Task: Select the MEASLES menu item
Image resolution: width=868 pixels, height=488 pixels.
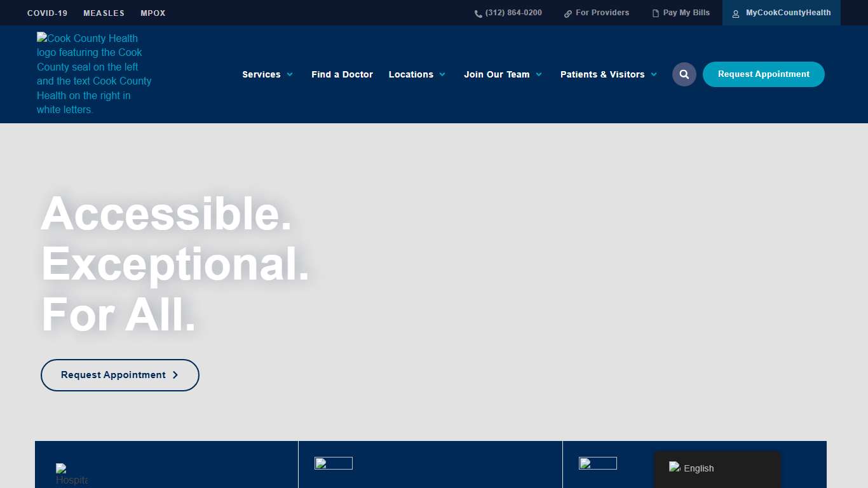Action: pos(104,13)
